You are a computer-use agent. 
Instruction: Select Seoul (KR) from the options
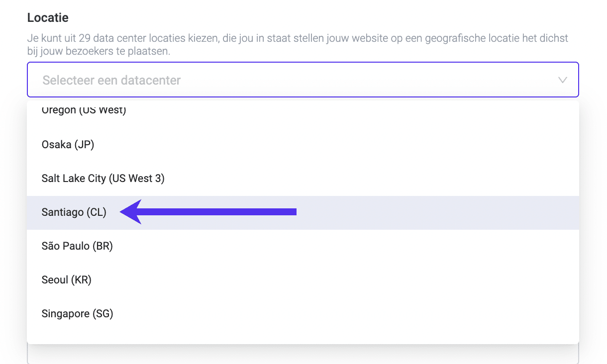67,279
